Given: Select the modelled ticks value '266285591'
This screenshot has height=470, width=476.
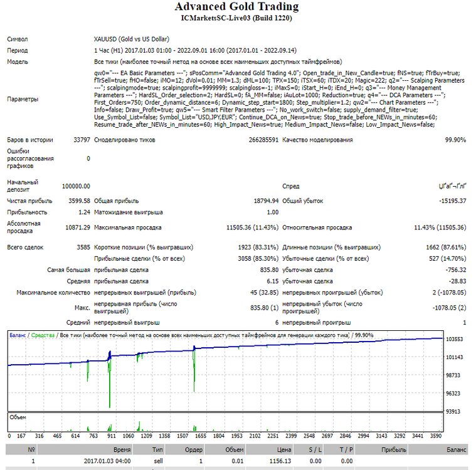Looking at the screenshot, I should 263,140.
